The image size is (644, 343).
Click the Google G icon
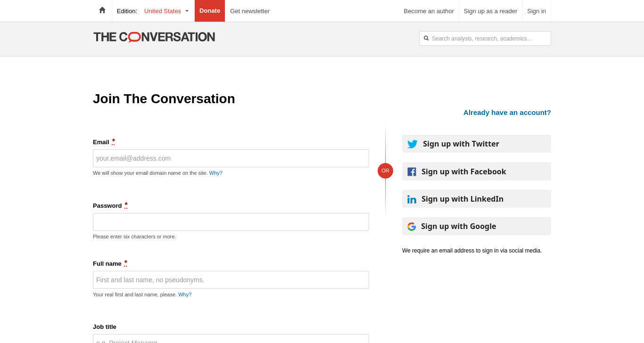coord(412,227)
